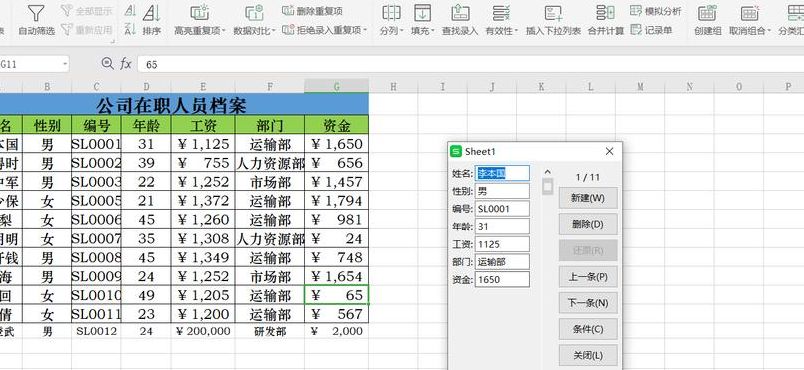Screen dimensions: 804x370
Task: Click the 工资 field showing 1125
Action: click(x=502, y=244)
